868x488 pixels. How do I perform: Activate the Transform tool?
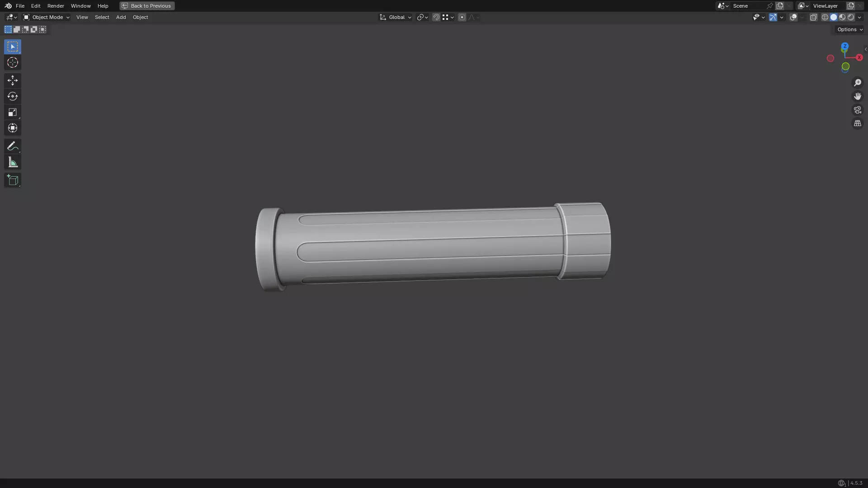[x=13, y=128]
